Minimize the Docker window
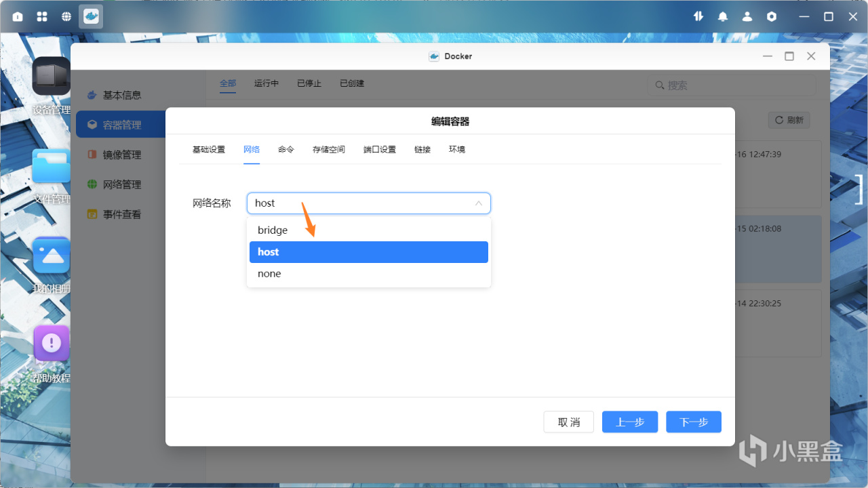This screenshot has width=868, height=488. point(768,56)
